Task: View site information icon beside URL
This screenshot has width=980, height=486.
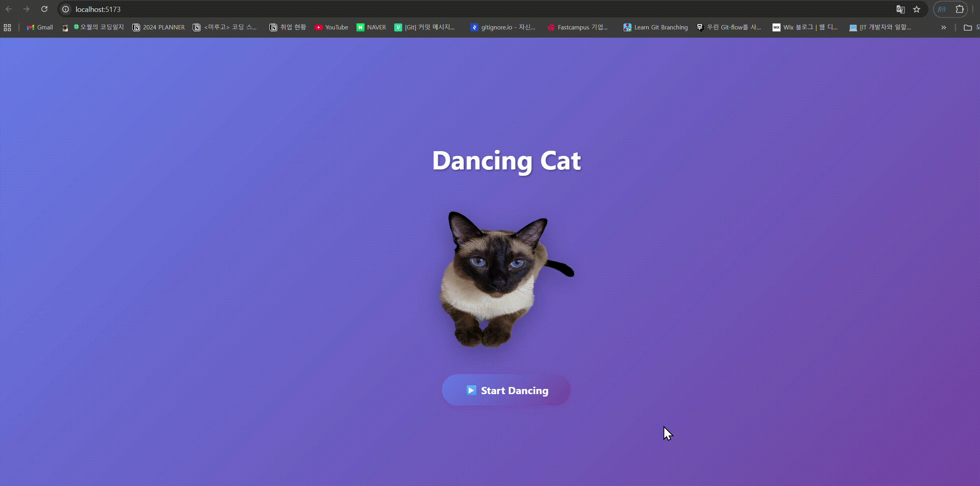Action: 66,9
